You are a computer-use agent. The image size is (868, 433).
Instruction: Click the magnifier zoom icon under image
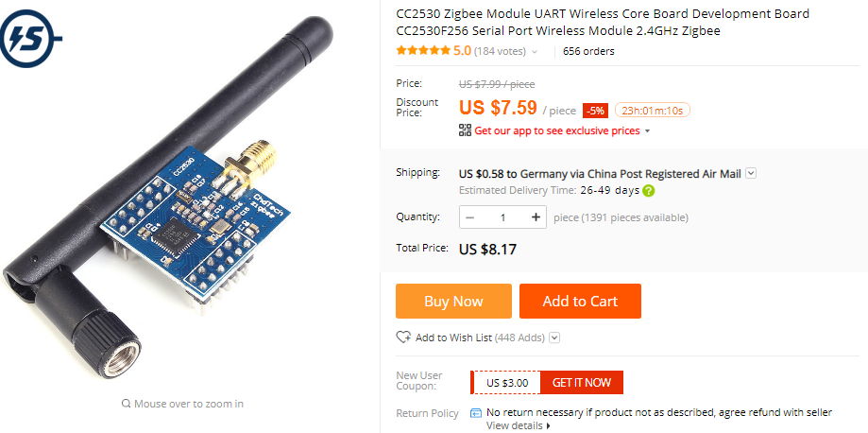tap(127, 404)
